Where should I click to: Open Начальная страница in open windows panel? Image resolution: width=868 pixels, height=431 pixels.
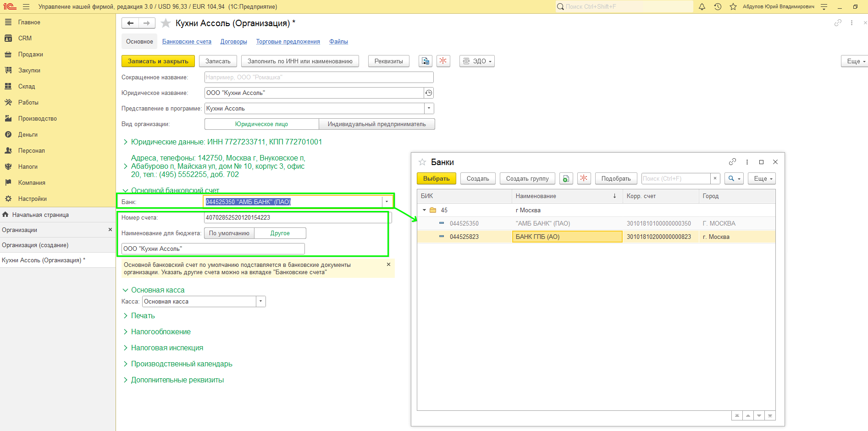pyautogui.click(x=58, y=215)
